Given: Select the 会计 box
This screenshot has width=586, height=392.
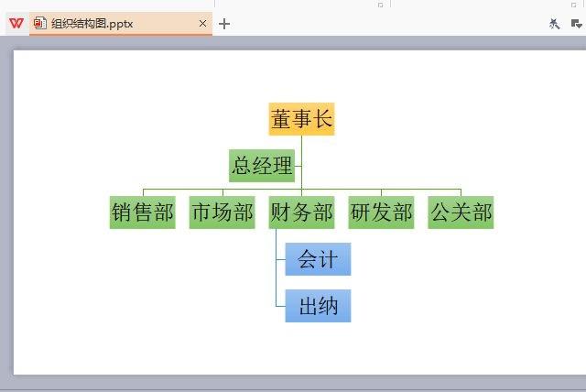Looking at the screenshot, I should coord(318,259).
